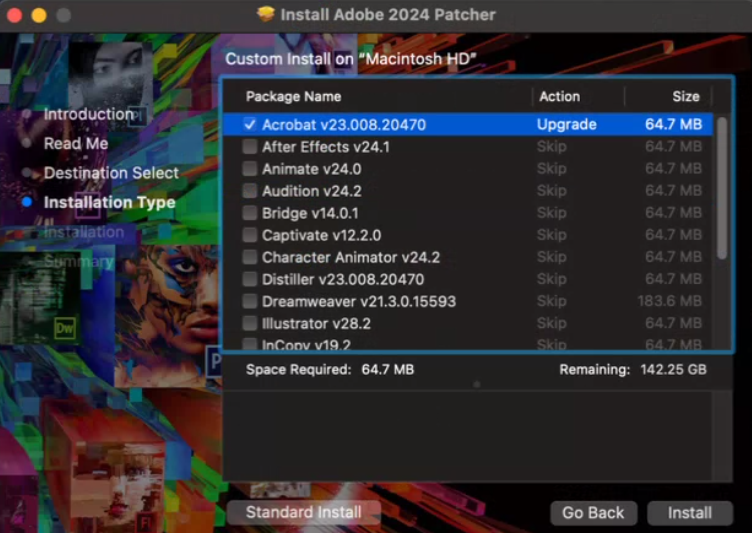Click the Standard Install button

pyautogui.click(x=304, y=512)
